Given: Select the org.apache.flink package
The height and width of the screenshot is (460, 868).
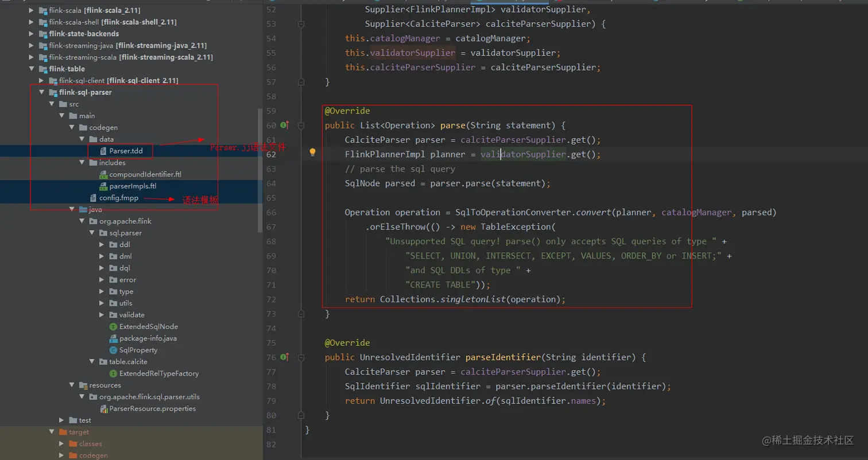Looking at the screenshot, I should tap(124, 221).
